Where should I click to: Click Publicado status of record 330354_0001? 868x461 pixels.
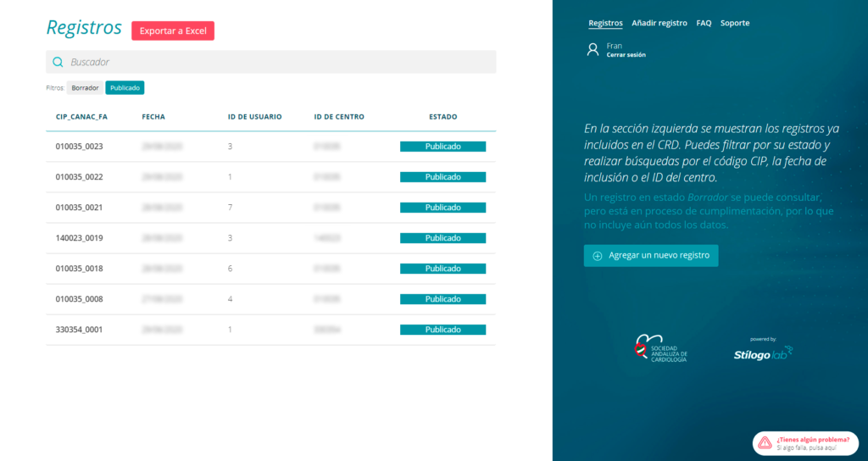[442, 330]
